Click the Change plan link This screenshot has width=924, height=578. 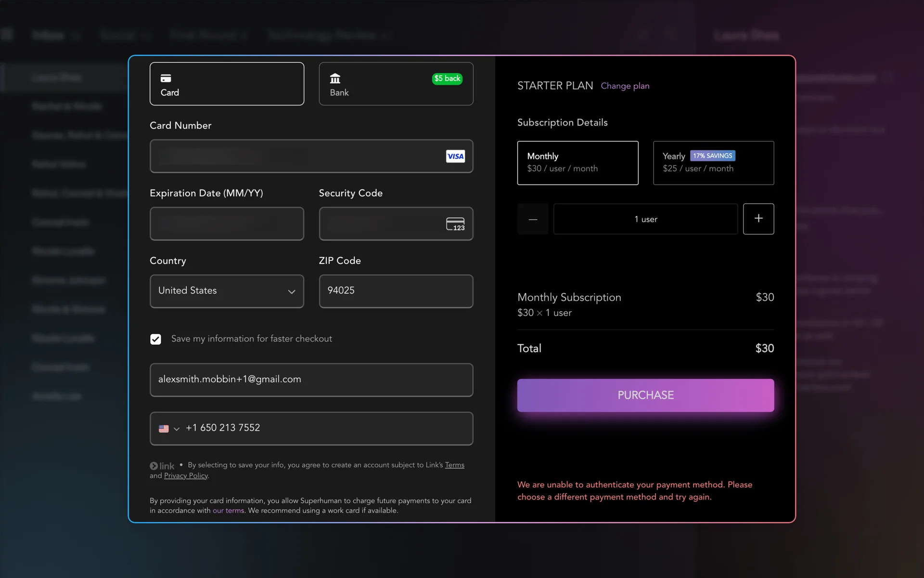coord(625,86)
